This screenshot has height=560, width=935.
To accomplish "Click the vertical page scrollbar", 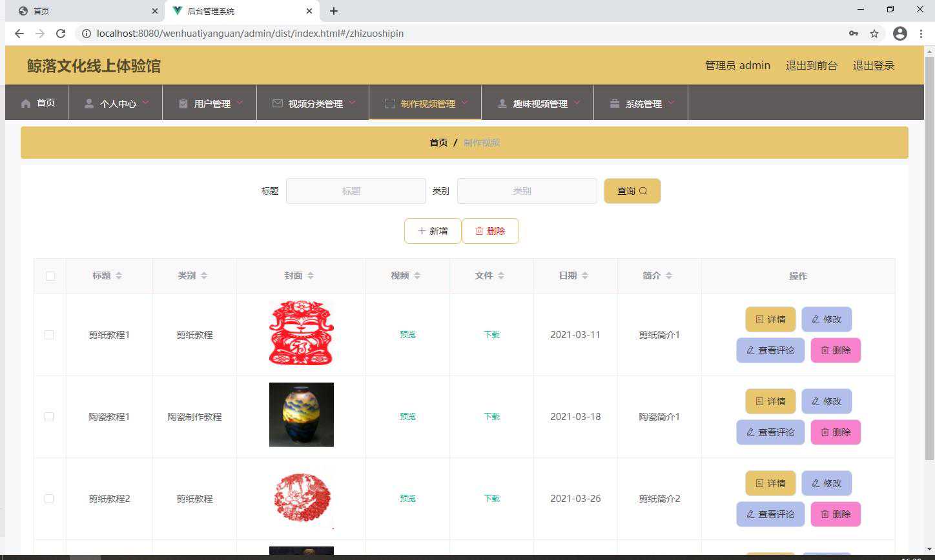I will point(929,258).
